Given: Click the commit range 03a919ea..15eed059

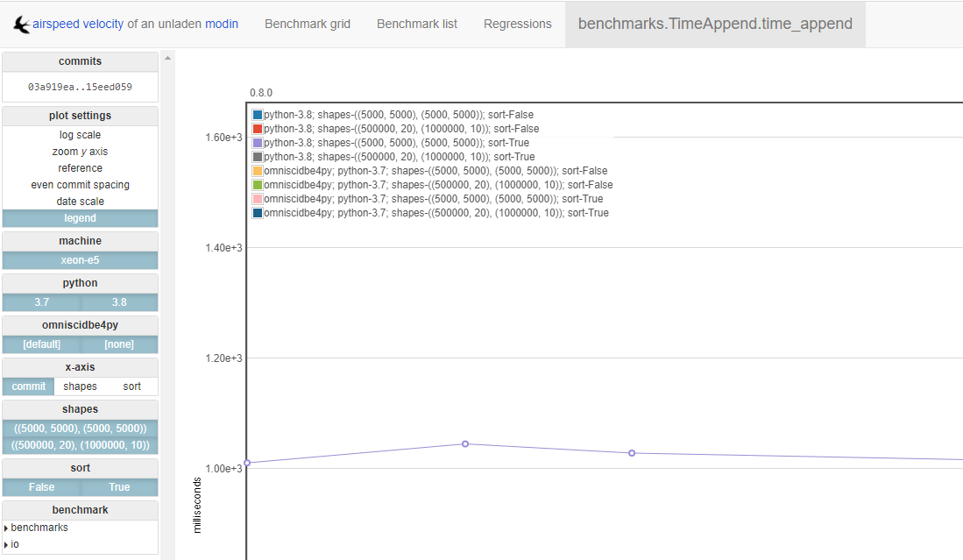Looking at the screenshot, I should tap(80, 87).
